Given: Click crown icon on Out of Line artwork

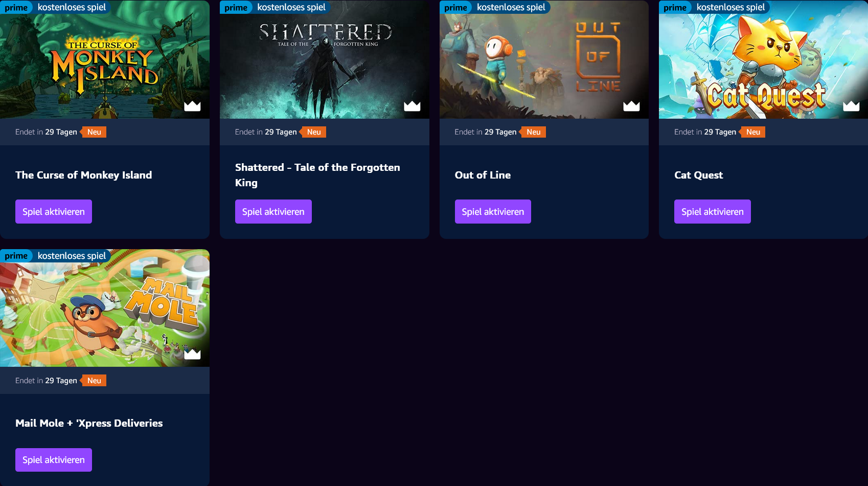Looking at the screenshot, I should coord(631,106).
